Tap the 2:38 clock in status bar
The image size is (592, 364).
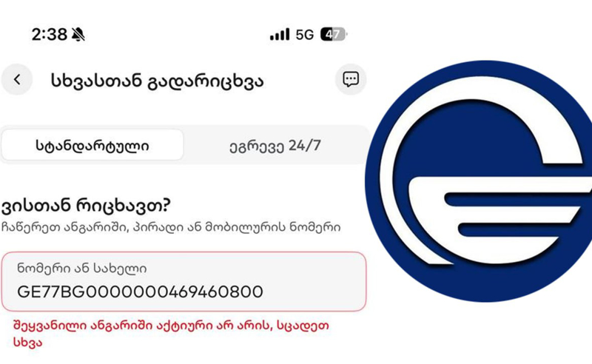click(x=49, y=35)
